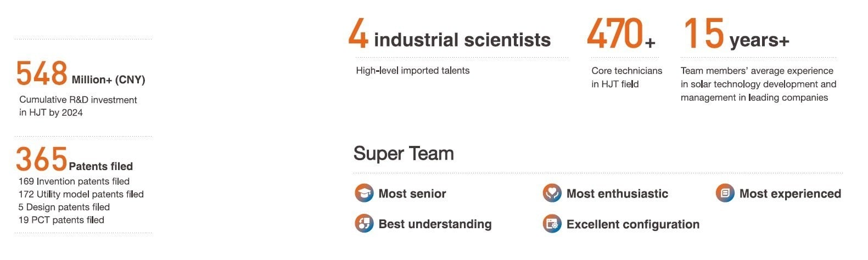Click the "169 Invention patents filed" line

pyautogui.click(x=74, y=181)
